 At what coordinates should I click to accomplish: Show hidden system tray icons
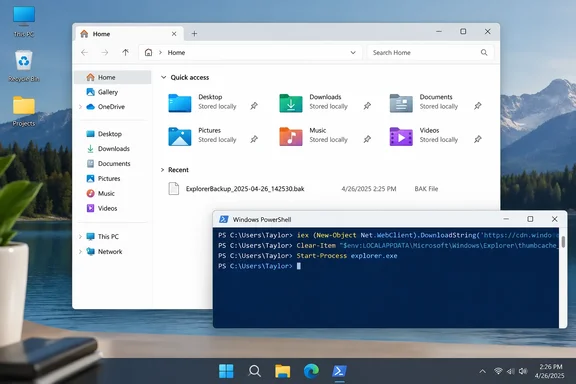point(482,372)
